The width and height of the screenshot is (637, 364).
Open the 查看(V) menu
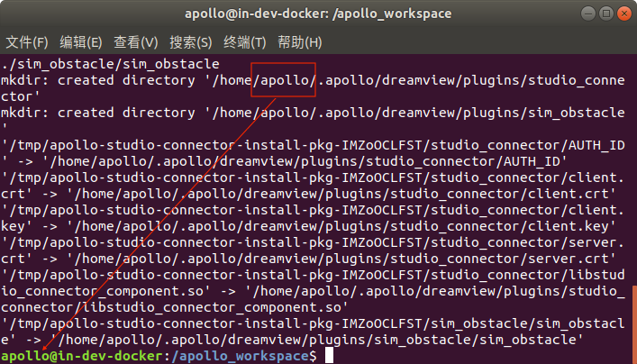(x=135, y=42)
